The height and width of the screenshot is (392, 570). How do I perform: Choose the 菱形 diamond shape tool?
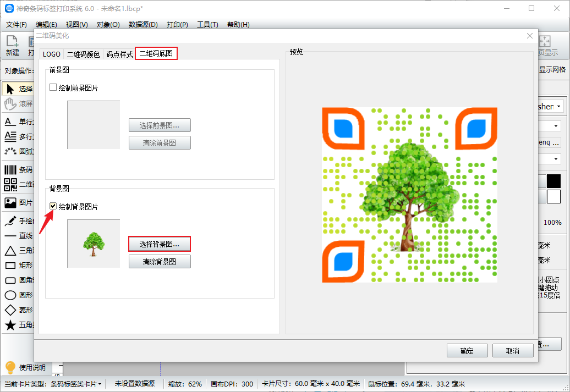[x=18, y=310]
